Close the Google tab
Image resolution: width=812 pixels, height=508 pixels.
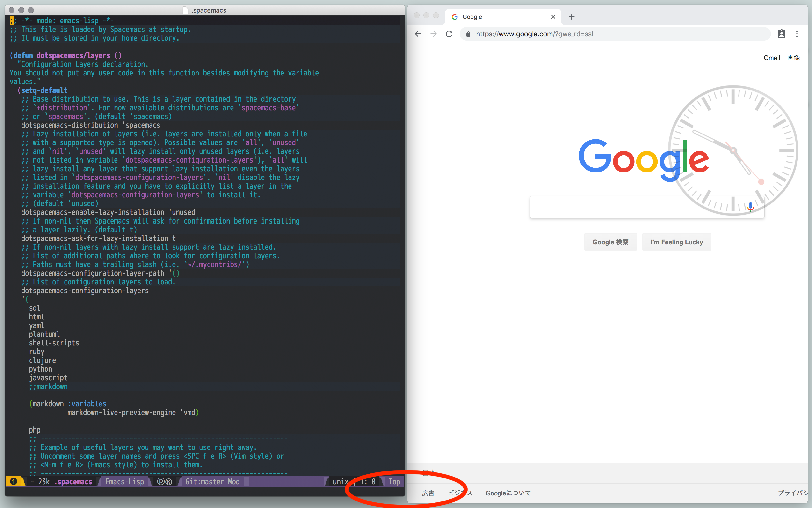coord(553,17)
